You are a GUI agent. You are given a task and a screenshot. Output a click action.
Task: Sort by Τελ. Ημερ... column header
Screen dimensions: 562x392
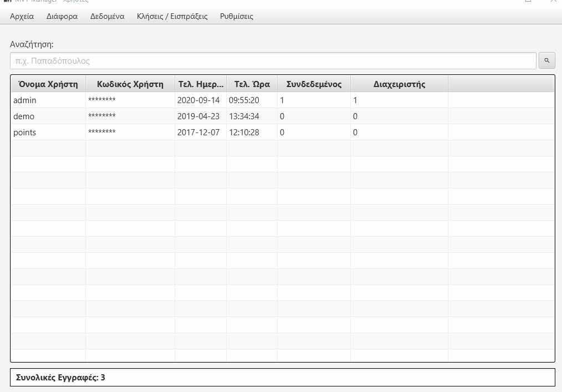tap(201, 84)
